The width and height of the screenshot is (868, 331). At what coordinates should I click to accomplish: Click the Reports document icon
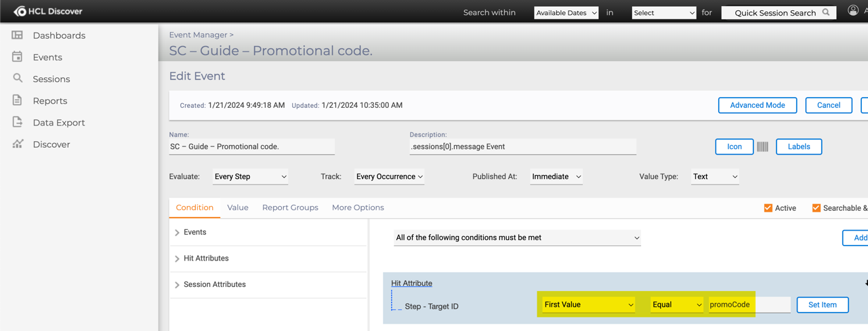pyautogui.click(x=18, y=100)
